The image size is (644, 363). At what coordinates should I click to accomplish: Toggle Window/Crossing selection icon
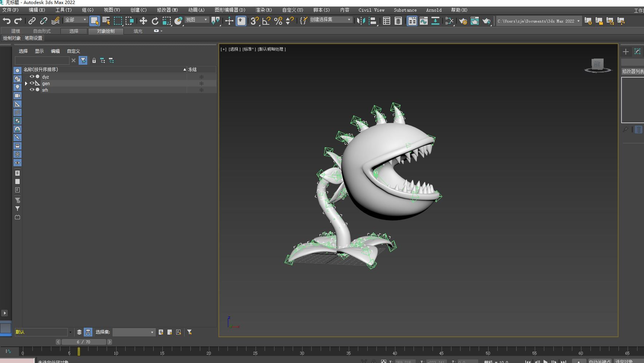point(130,21)
